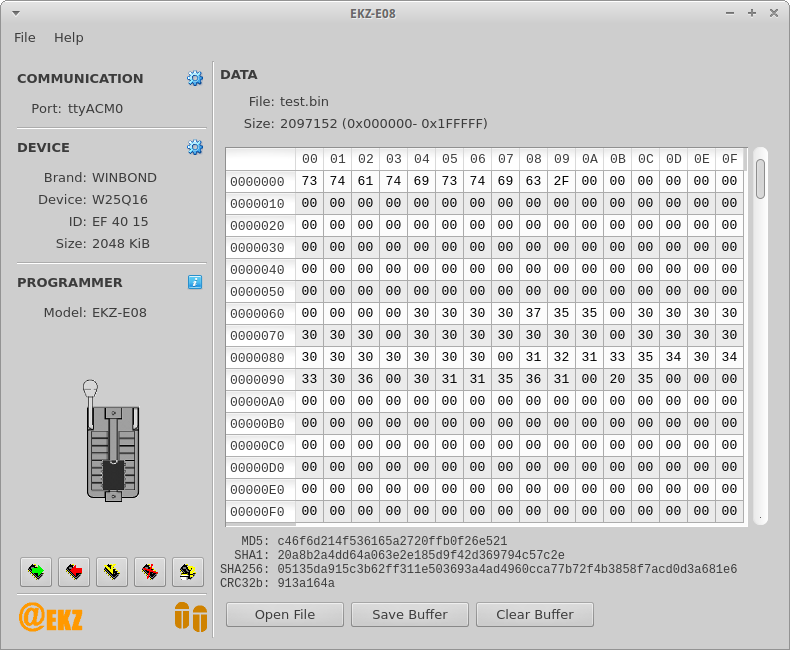Click the read chip green-arrow button
The height and width of the screenshot is (650, 790).
[x=37, y=572]
